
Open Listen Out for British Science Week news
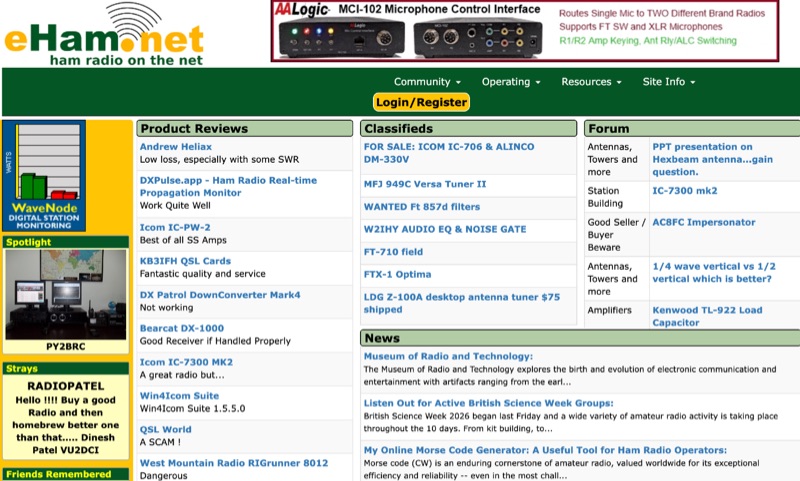tap(488, 403)
